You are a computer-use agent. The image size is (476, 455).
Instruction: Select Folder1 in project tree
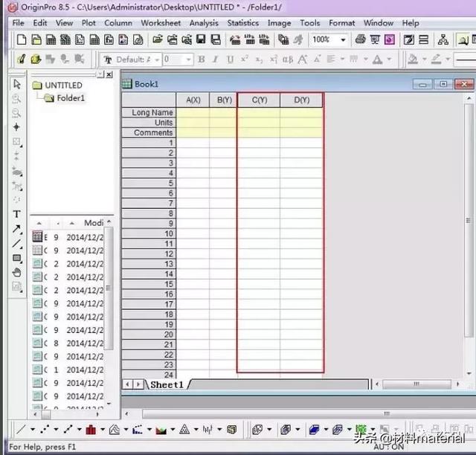tap(65, 98)
